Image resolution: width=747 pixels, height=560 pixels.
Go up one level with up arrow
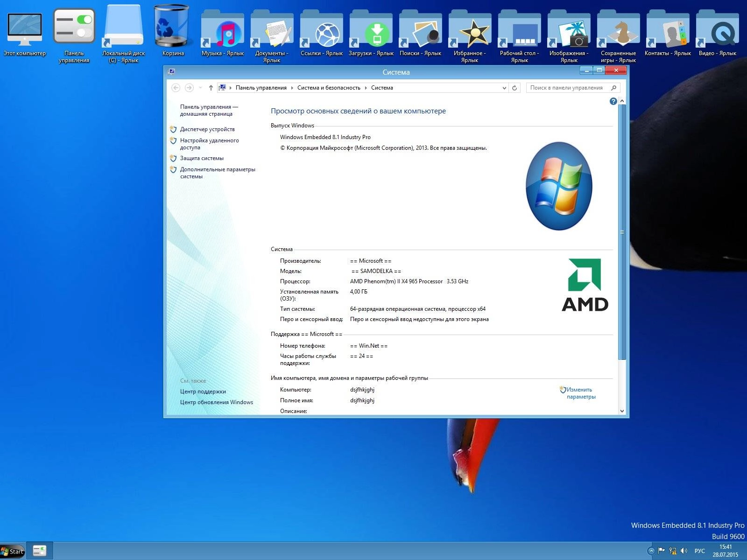[211, 88]
